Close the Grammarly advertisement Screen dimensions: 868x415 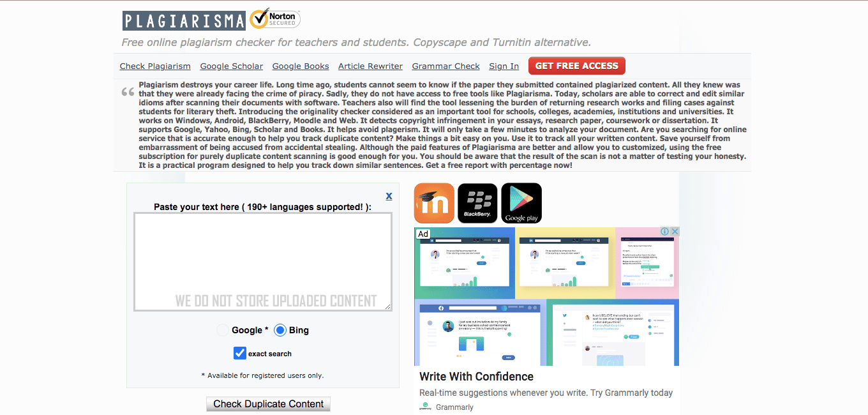[x=675, y=232]
